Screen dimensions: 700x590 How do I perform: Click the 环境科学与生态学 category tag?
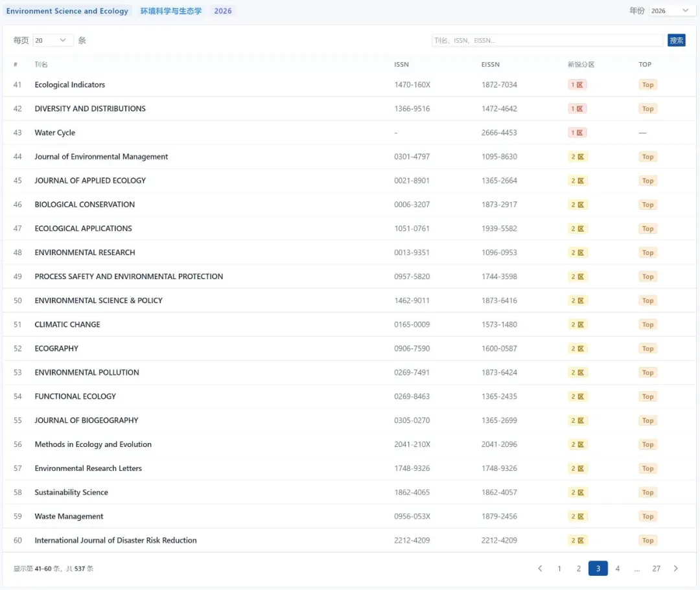click(171, 11)
